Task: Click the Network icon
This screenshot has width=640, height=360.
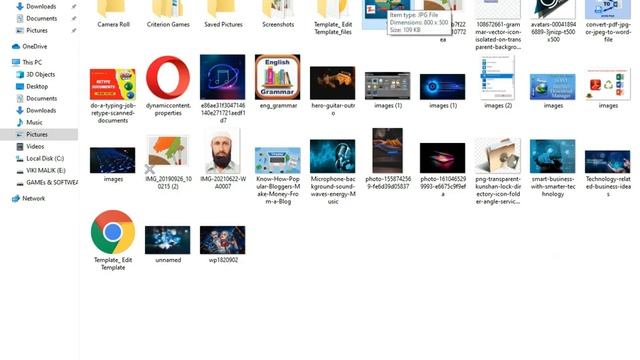Action: click(x=16, y=198)
